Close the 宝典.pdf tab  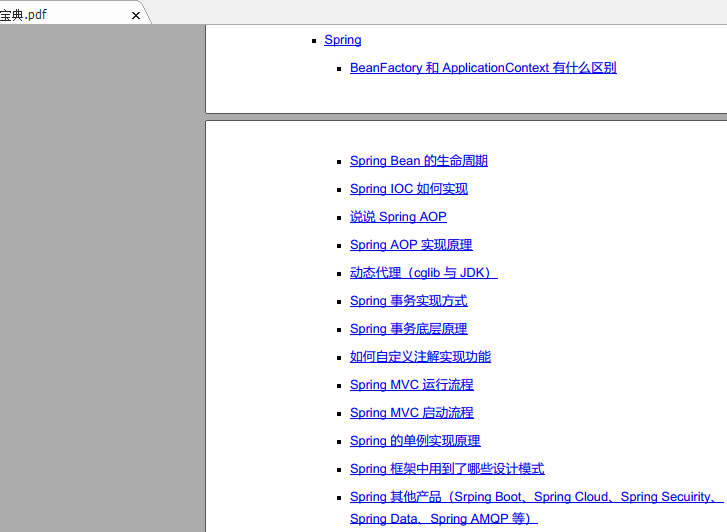136,16
